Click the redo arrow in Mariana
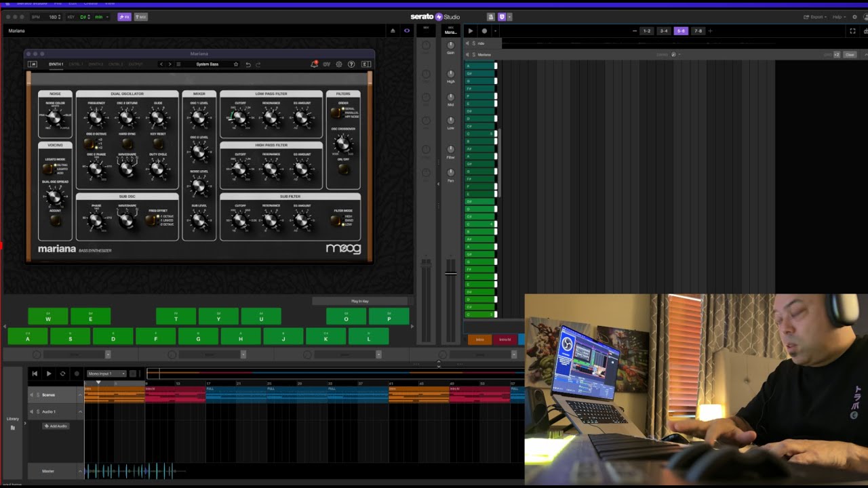 point(258,64)
